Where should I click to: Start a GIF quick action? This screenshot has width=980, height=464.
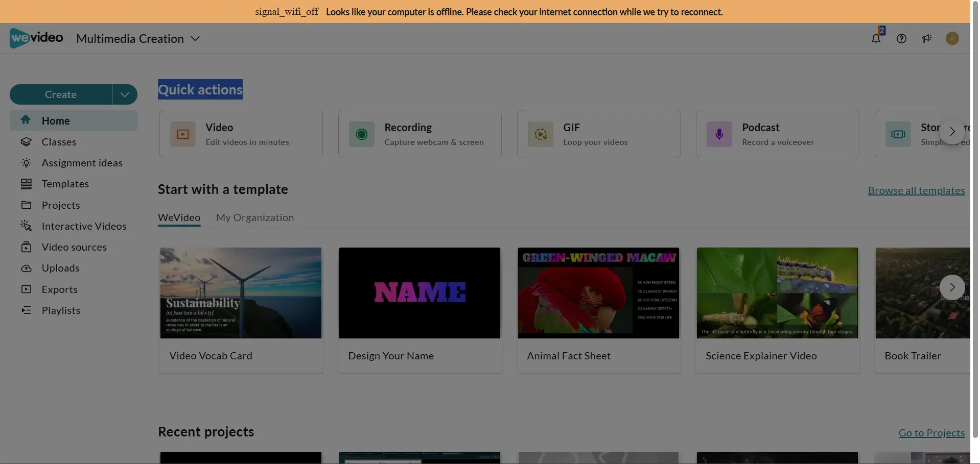click(x=599, y=134)
